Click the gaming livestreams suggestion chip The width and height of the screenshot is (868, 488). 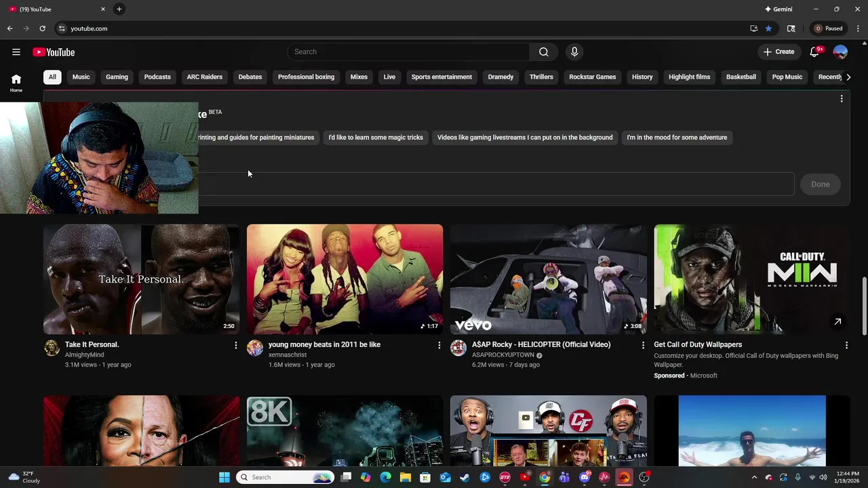point(525,138)
